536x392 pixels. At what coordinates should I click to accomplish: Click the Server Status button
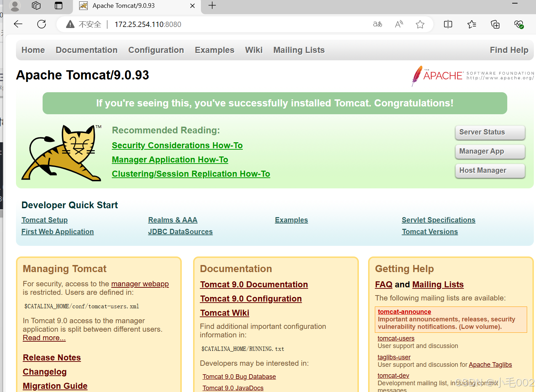tap(490, 132)
